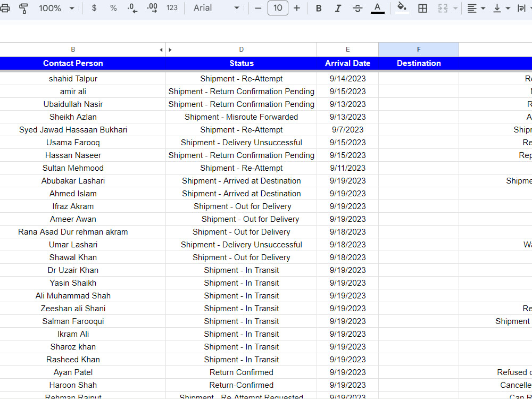Toggle italic formatting
The image size is (532, 399).
pos(337,8)
